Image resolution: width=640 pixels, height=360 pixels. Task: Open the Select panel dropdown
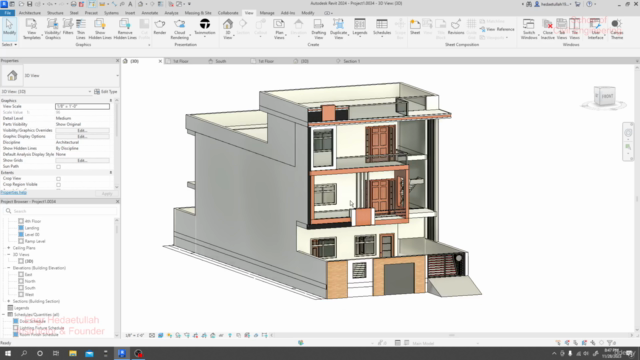pyautogui.click(x=9, y=44)
